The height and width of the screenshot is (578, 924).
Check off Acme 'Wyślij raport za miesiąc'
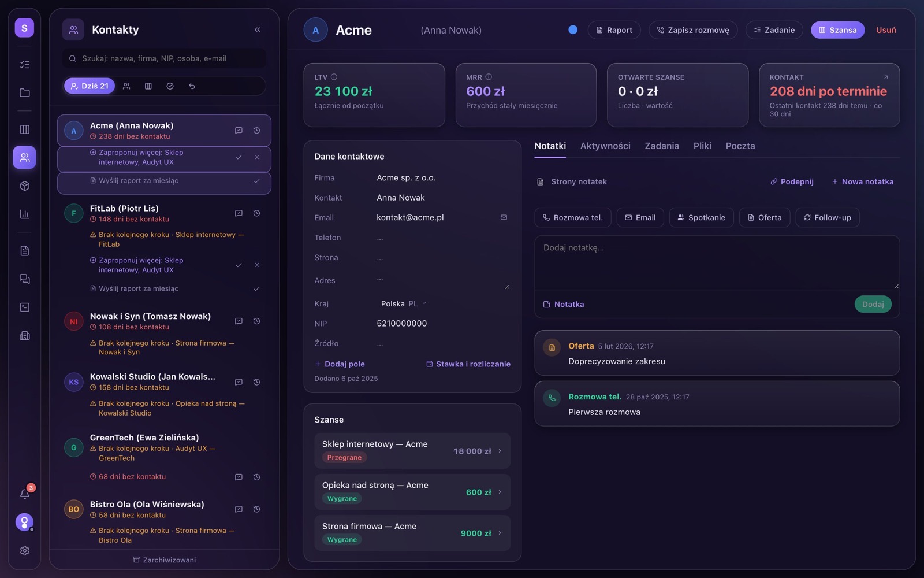(x=256, y=181)
